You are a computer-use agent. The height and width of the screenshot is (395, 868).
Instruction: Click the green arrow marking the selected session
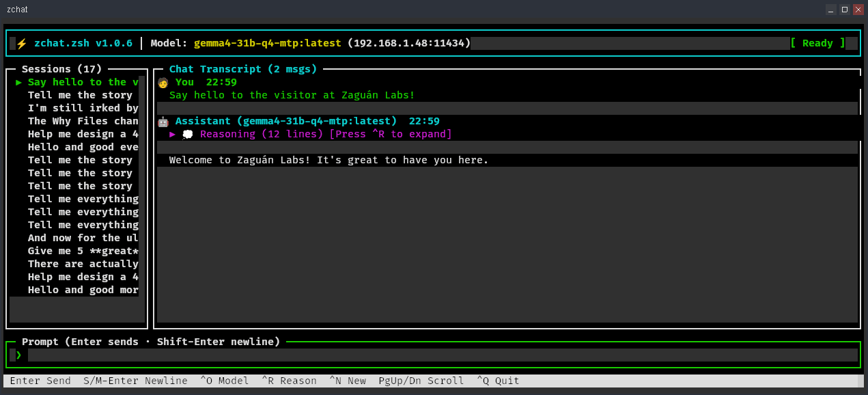pos(18,83)
